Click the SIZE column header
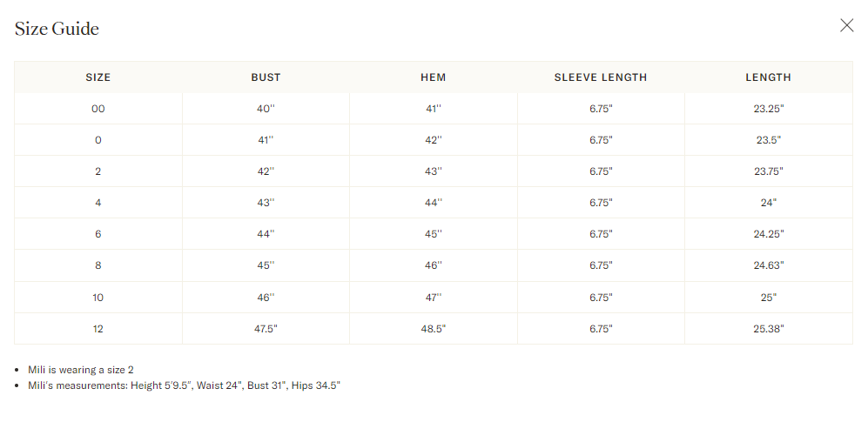This screenshot has width=868, height=422. 98,77
